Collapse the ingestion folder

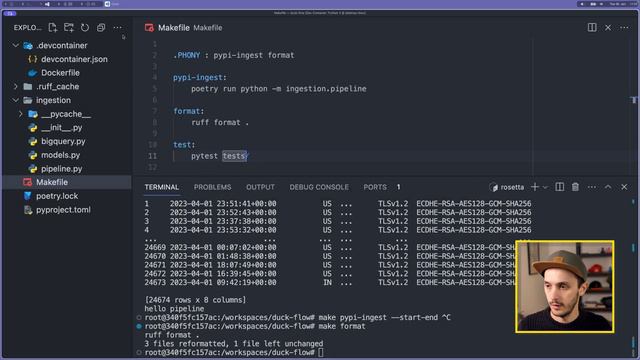pos(16,100)
